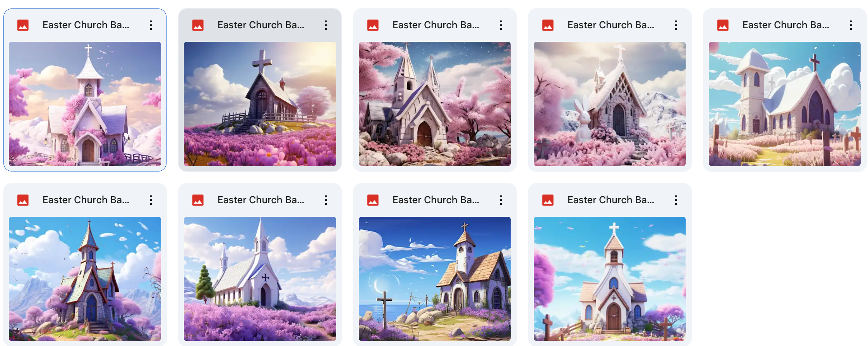The height and width of the screenshot is (346, 868).
Task: Open three-dot menu of hilltop cross church file
Action: click(x=326, y=25)
